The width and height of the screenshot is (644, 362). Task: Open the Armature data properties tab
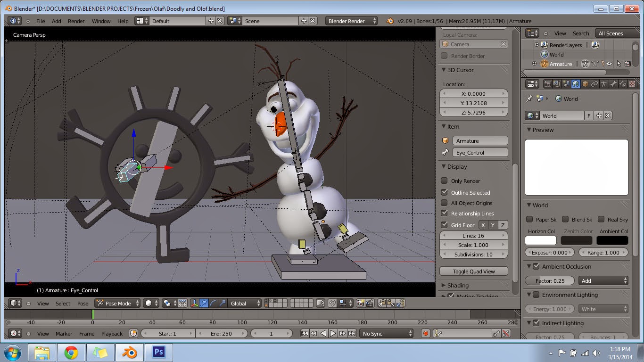tap(604, 84)
